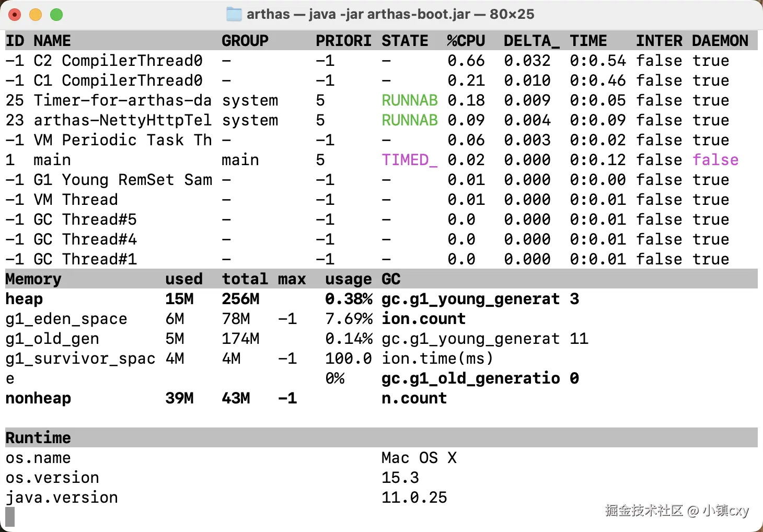
Task: Select the %CPU column header
Action: pos(466,41)
